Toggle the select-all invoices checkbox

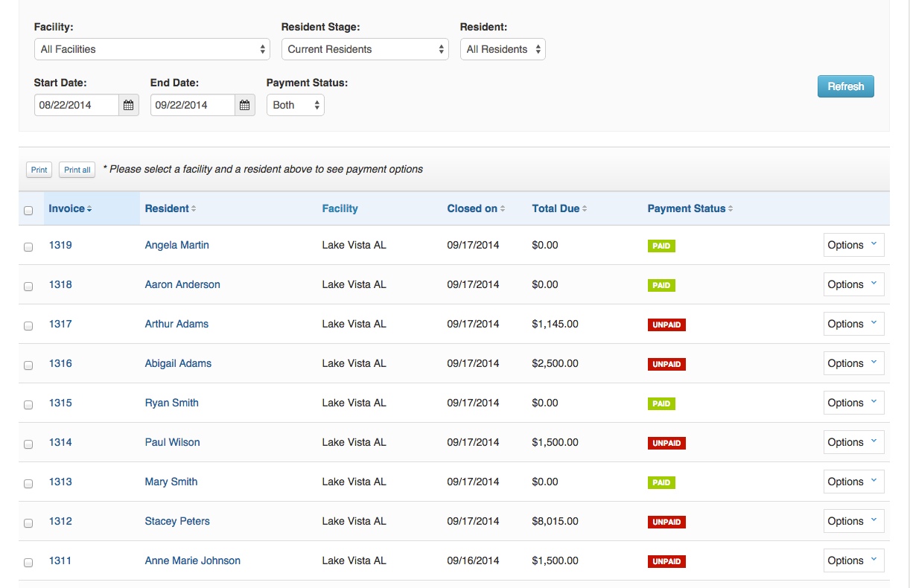tap(28, 211)
